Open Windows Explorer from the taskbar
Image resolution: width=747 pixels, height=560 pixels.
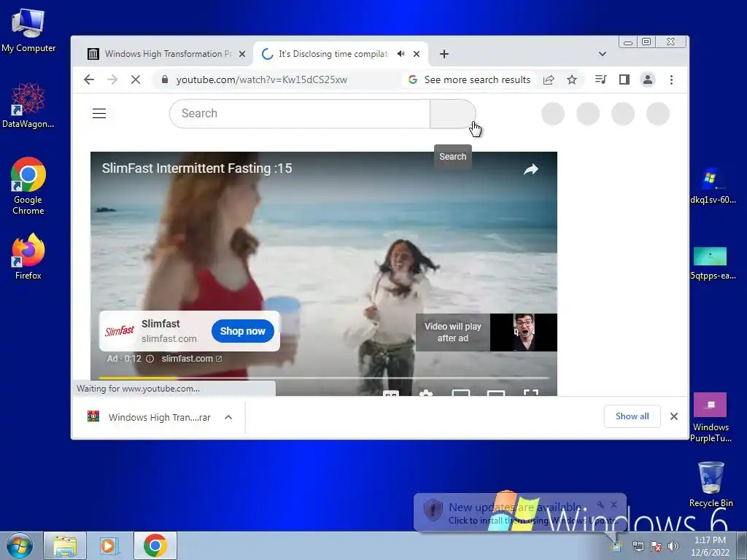pos(65,545)
